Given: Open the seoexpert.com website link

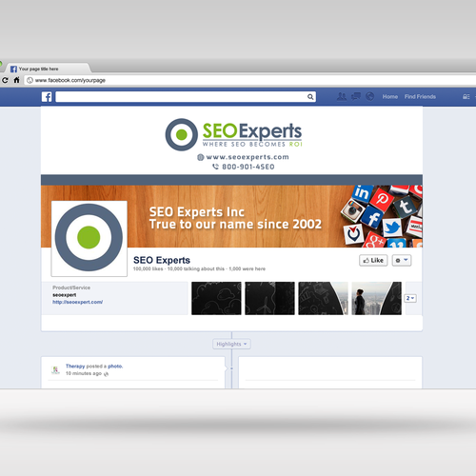Looking at the screenshot, I should [77, 302].
